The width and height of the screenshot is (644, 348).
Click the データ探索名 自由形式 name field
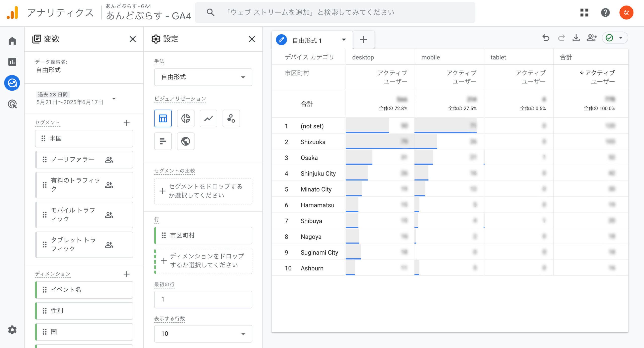pyautogui.click(x=49, y=70)
